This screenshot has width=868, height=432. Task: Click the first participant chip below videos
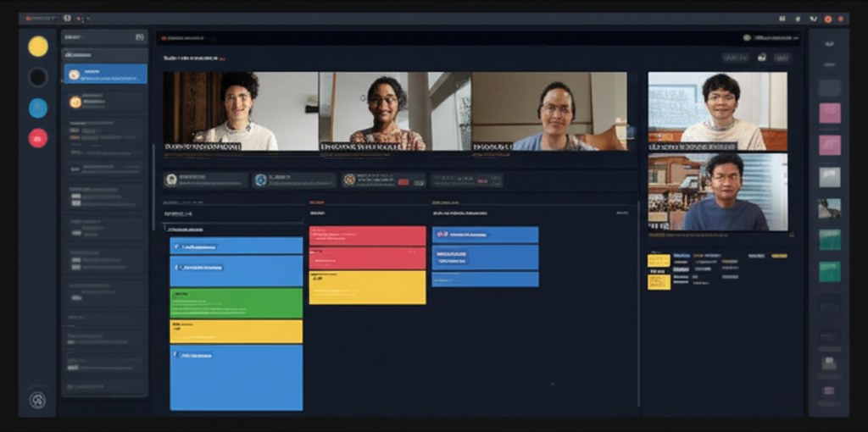pos(206,180)
